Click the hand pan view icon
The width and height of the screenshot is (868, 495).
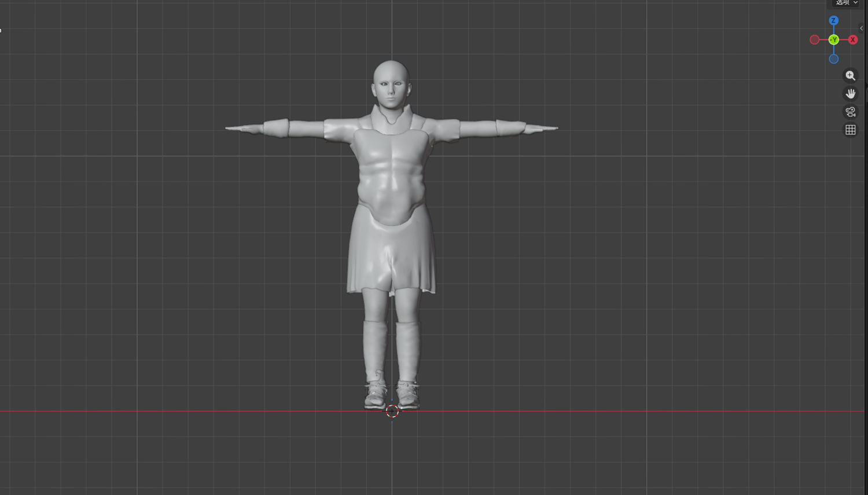tap(850, 94)
